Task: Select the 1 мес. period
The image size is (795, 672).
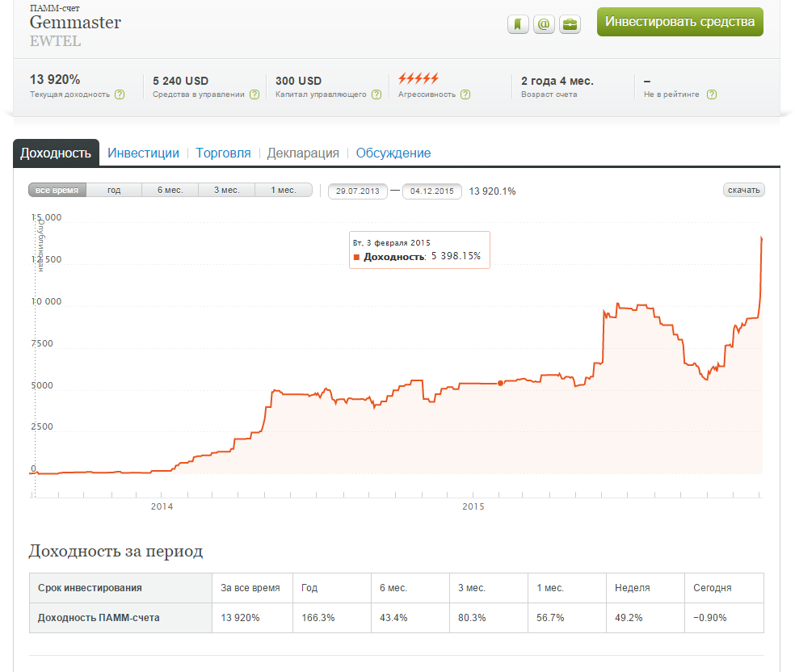Action: point(284,190)
